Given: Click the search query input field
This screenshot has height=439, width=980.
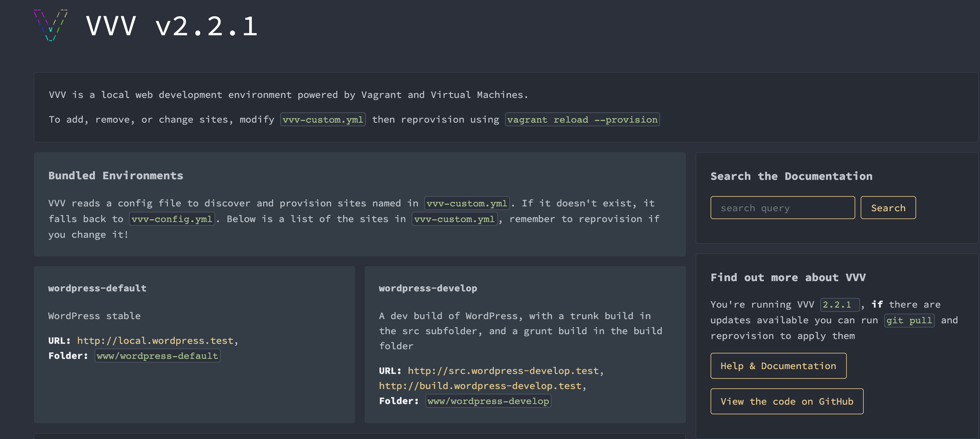Looking at the screenshot, I should (x=783, y=208).
